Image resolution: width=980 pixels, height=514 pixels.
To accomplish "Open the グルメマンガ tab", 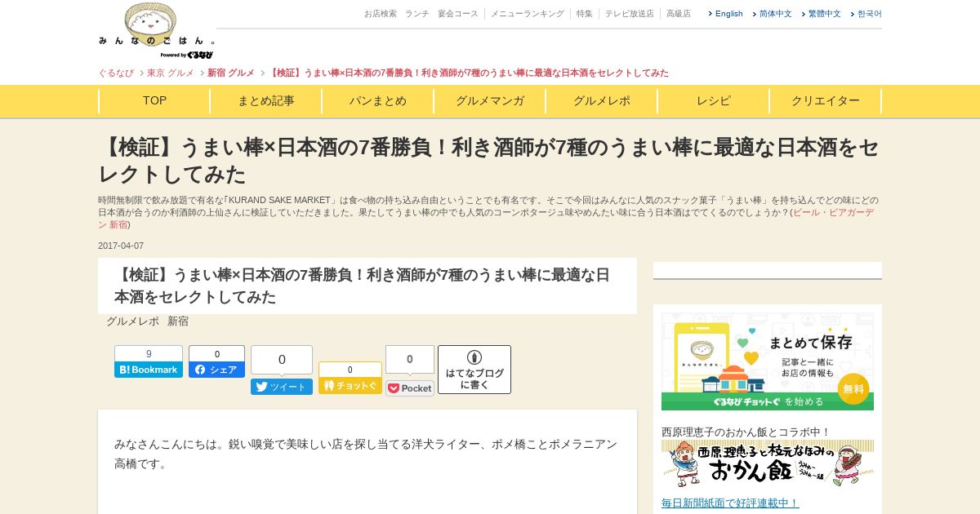I will [x=490, y=101].
